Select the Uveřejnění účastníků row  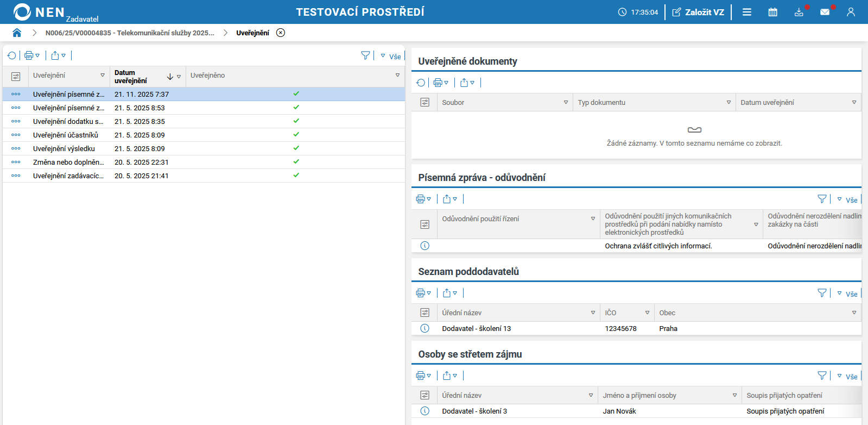click(65, 135)
